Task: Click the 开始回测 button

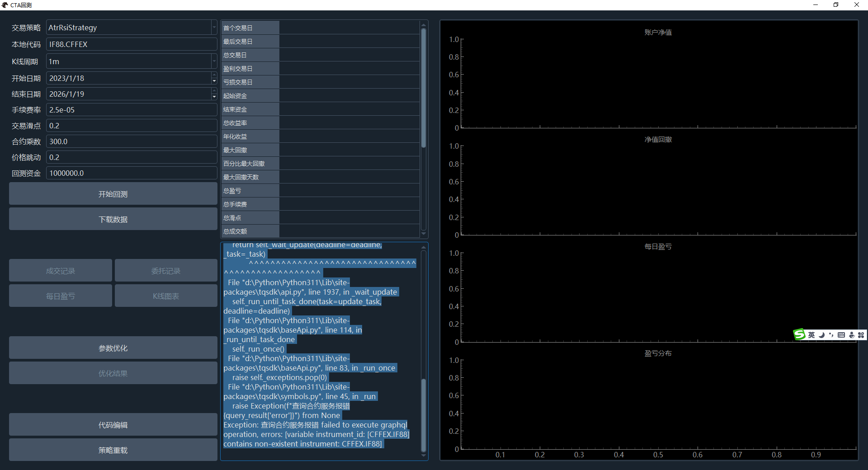Action: (113, 194)
